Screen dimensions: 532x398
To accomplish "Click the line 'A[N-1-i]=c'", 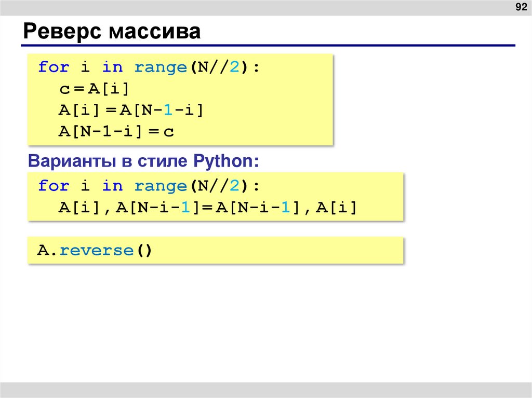I will tap(116, 131).
